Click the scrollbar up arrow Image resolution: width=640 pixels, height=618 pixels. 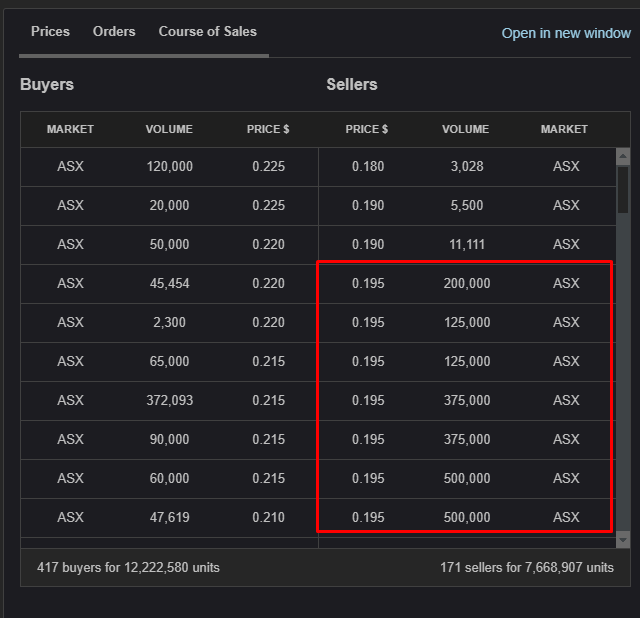(623, 157)
